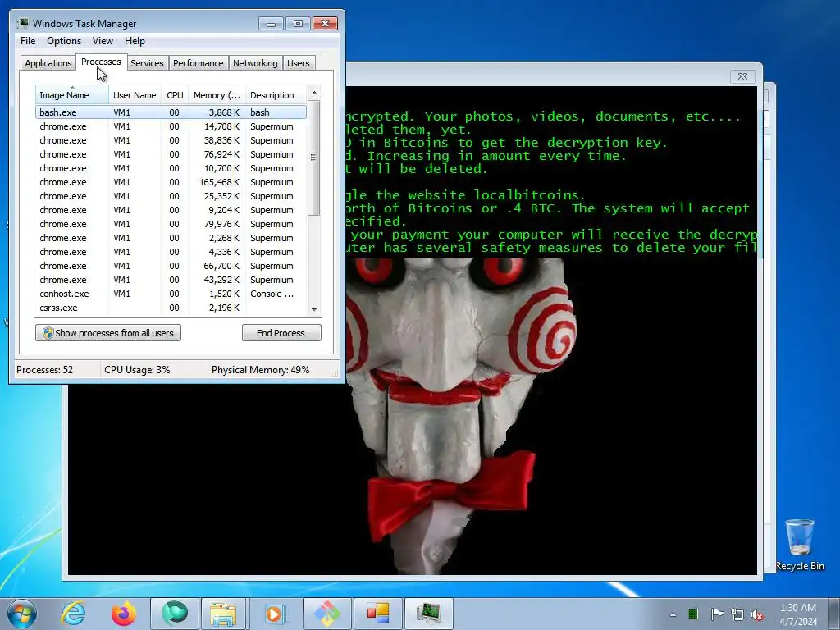Select chrome.exe process using 25,352 K

171,196
